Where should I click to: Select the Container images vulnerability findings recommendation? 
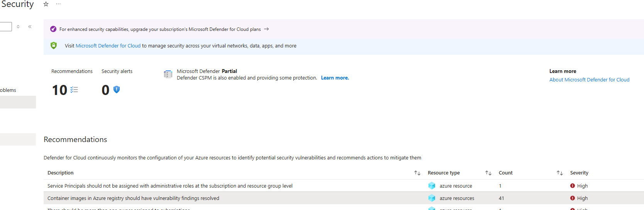133,198
